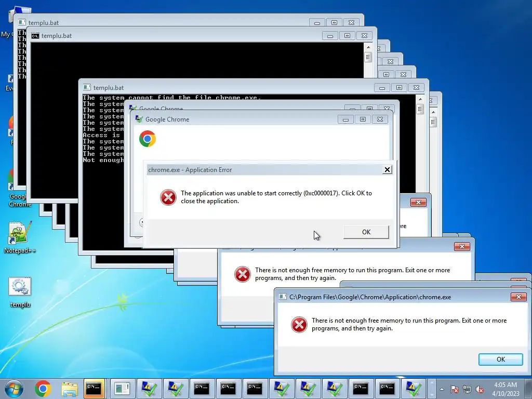The height and width of the screenshot is (399, 532).
Task: Launch Chrome from the taskbar pinned icon
Action: click(x=43, y=389)
